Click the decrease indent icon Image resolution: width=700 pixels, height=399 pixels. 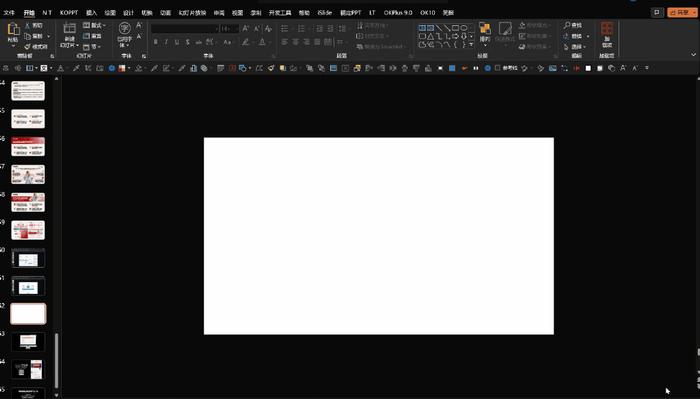(x=320, y=29)
